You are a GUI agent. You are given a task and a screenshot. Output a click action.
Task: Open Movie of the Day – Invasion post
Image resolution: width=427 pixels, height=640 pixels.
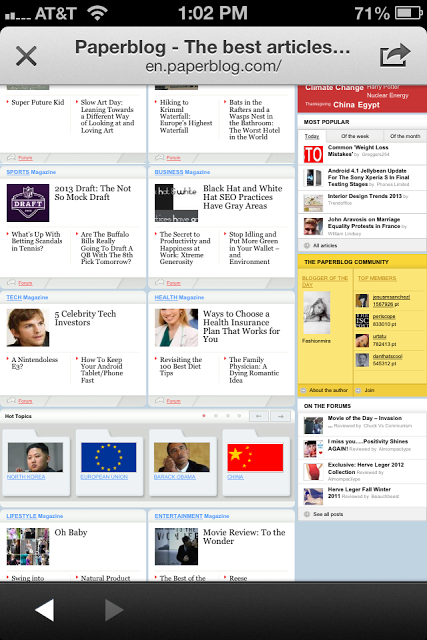[365, 418]
